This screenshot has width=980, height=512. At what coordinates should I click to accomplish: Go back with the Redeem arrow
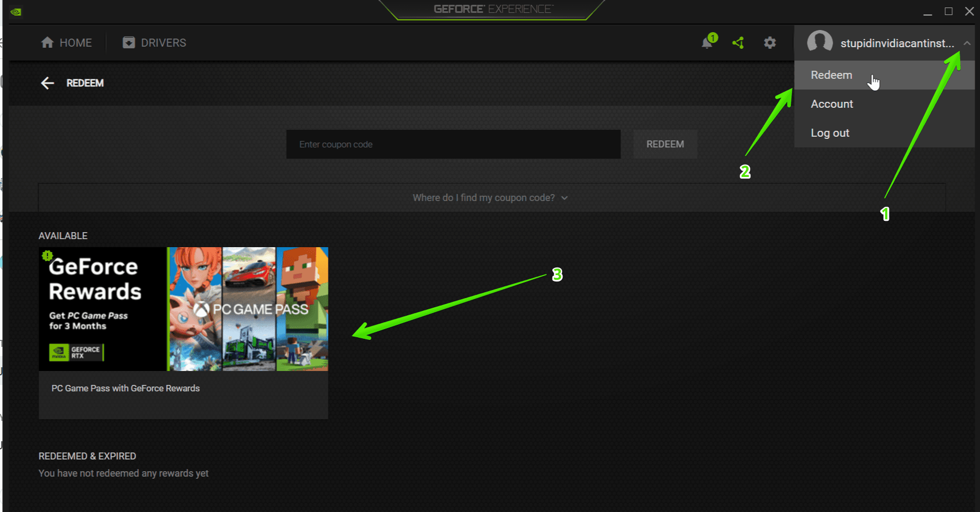[48, 83]
